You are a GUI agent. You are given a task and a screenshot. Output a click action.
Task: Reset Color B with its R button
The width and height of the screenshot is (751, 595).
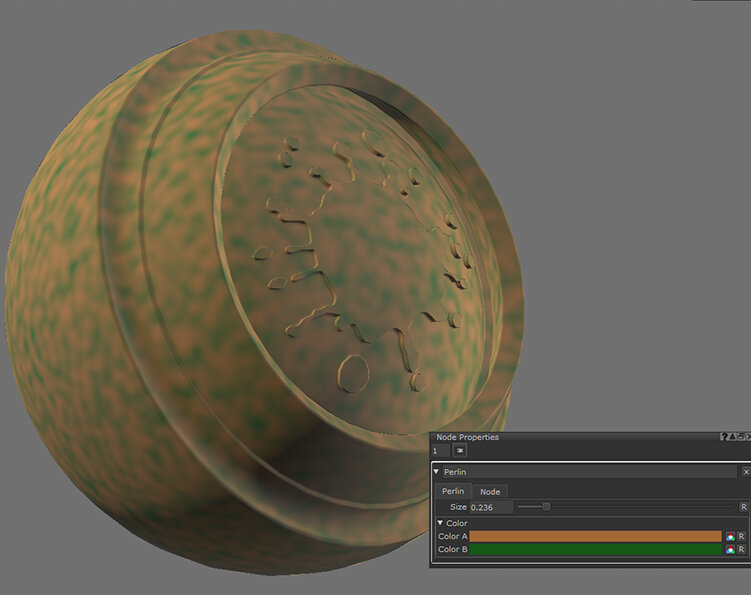[x=742, y=549]
